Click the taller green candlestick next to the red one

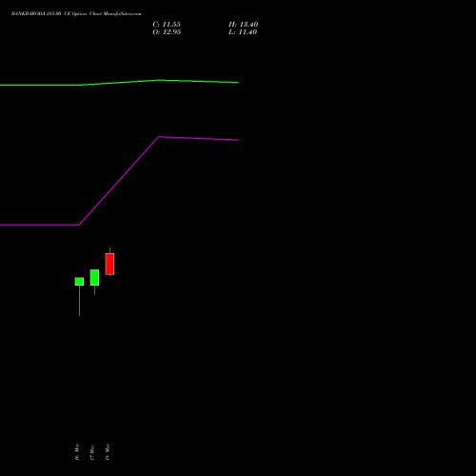point(94,278)
